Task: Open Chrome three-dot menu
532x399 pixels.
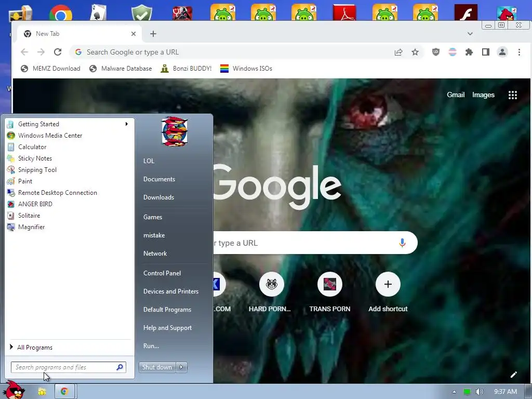Action: click(x=519, y=52)
